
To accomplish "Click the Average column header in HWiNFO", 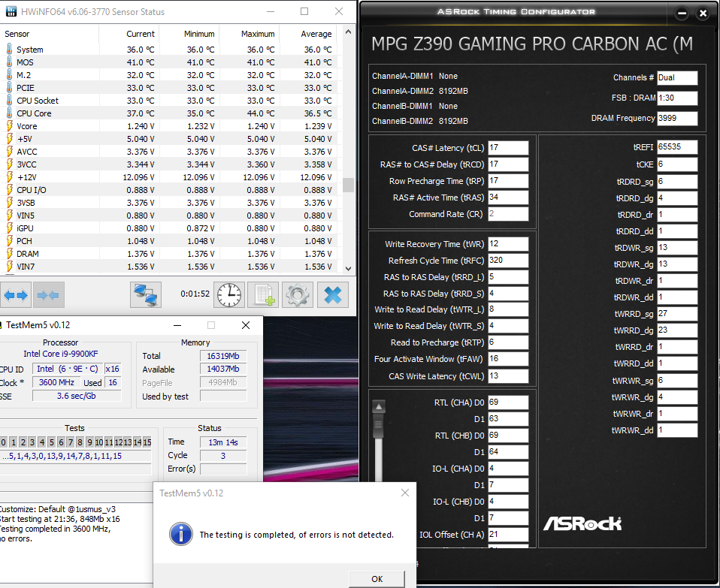I will click(x=316, y=34).
